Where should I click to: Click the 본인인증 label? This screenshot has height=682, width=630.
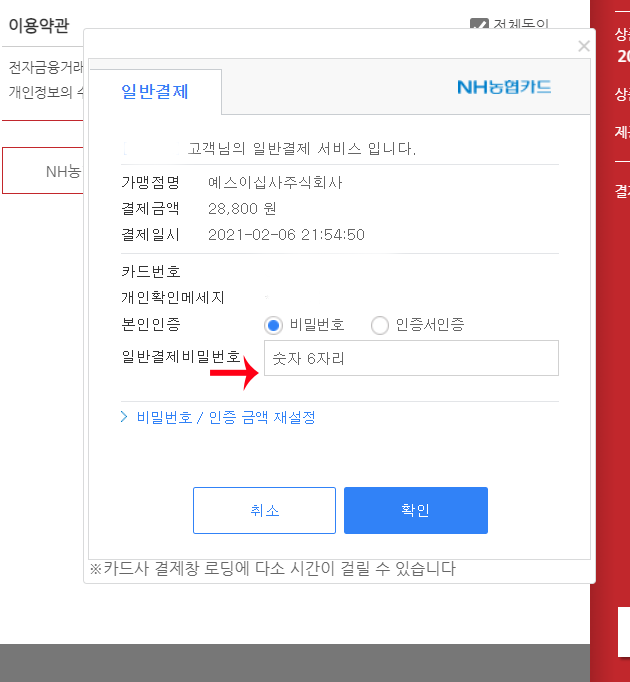click(151, 324)
